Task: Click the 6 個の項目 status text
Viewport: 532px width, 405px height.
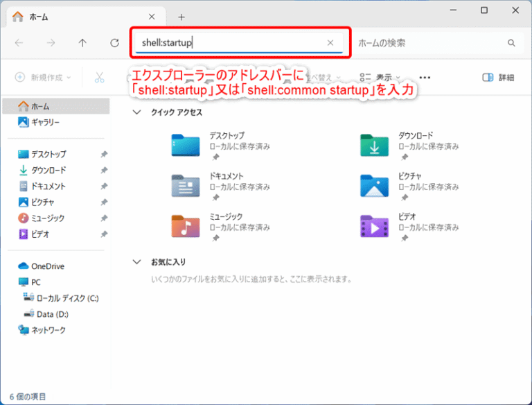Action: (x=28, y=397)
